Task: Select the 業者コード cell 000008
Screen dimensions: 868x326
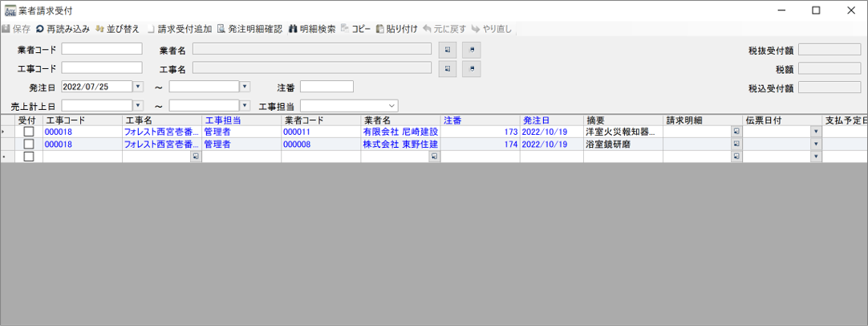Action: click(x=321, y=145)
